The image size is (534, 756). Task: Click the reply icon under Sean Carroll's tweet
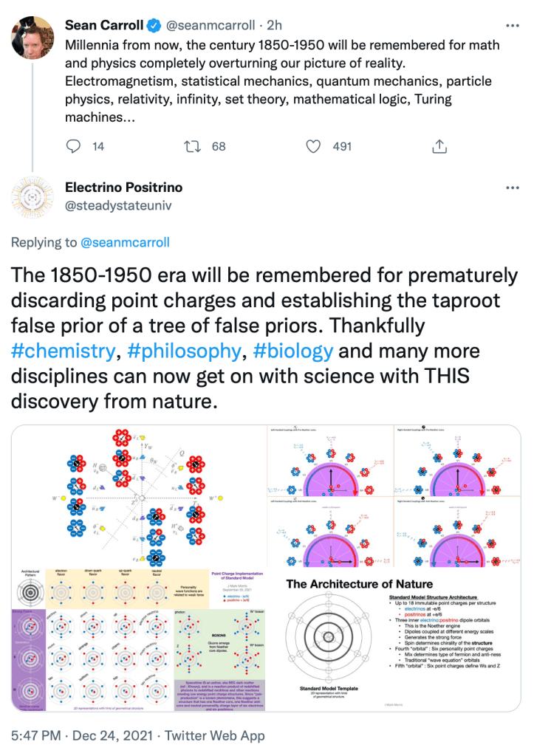pyautogui.click(x=73, y=146)
